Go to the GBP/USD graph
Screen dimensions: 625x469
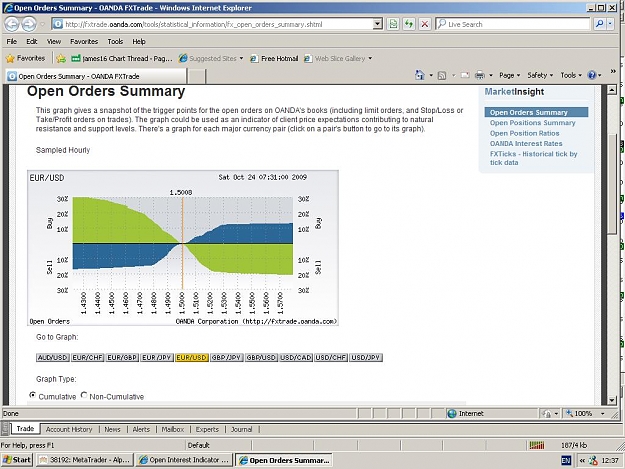pyautogui.click(x=261, y=357)
